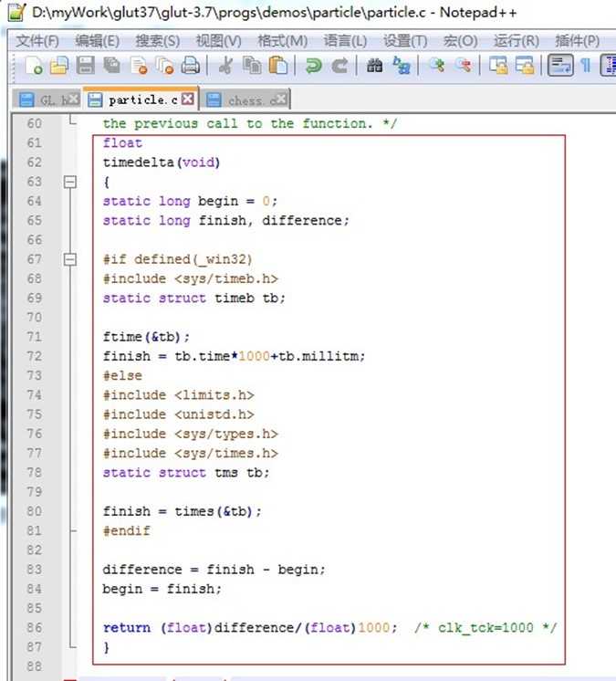Click the Synchronize vertical scrolling icon
The height and width of the screenshot is (681, 616).
[x=498, y=66]
